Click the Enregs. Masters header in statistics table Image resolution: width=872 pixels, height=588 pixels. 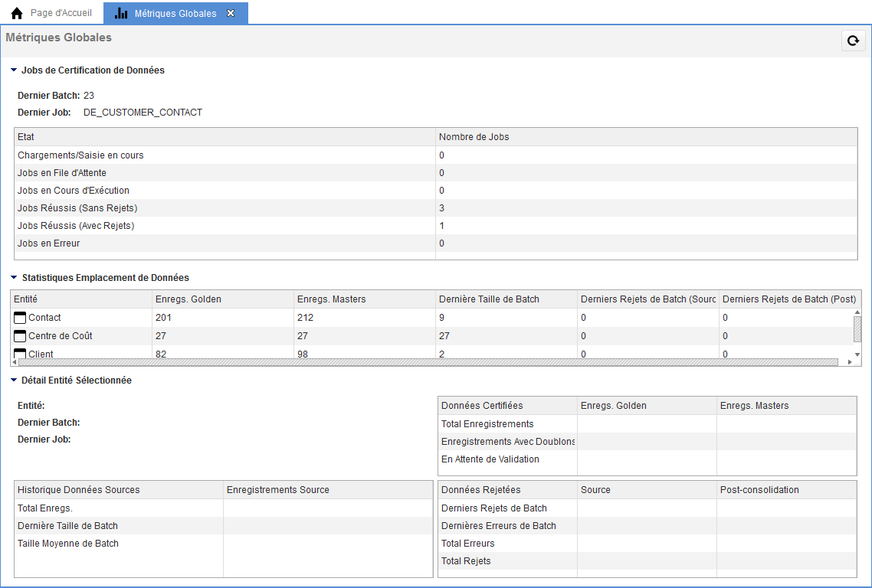tap(365, 299)
